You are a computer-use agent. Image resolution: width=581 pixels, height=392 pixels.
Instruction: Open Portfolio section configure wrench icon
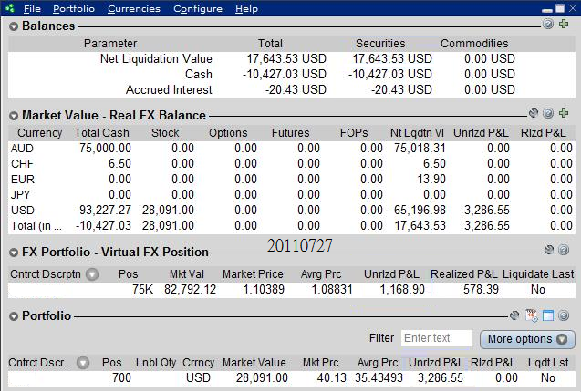point(514,315)
